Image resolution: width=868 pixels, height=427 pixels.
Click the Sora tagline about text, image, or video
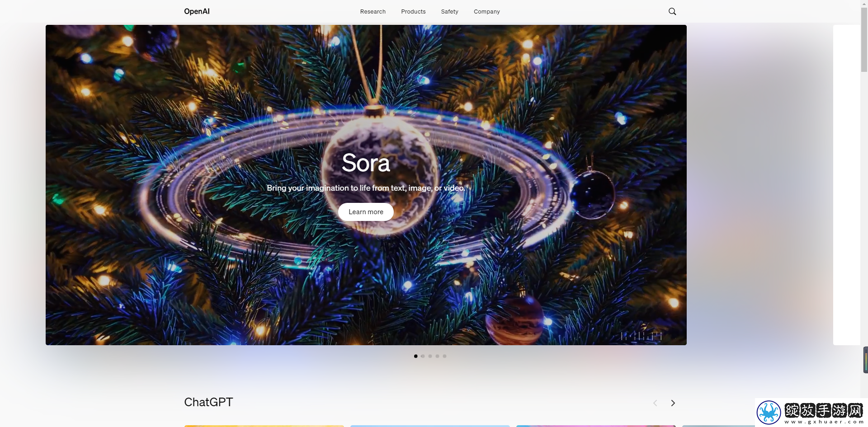[x=366, y=188]
